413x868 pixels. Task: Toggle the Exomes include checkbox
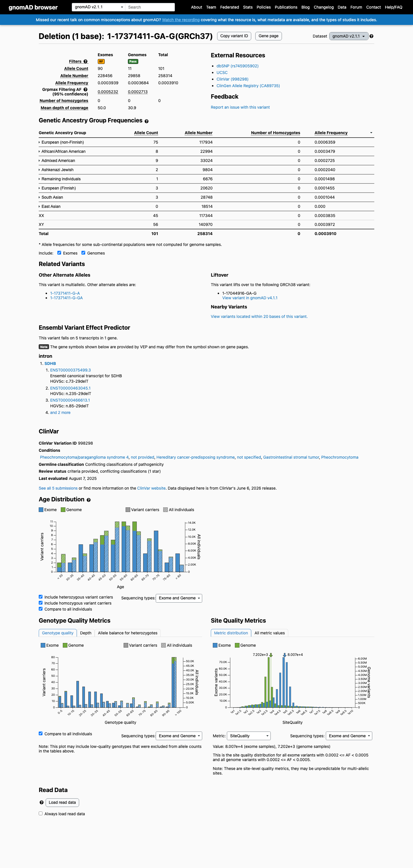click(x=59, y=253)
